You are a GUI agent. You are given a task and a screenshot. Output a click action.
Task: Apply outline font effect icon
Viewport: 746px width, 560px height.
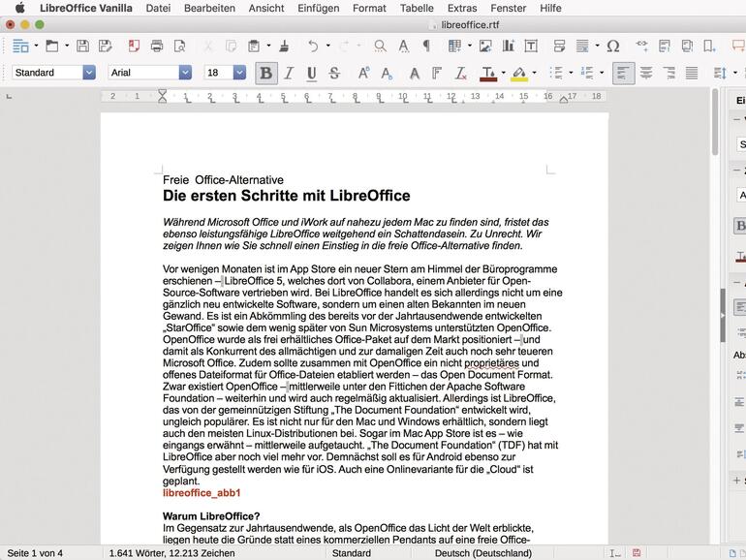point(437,73)
